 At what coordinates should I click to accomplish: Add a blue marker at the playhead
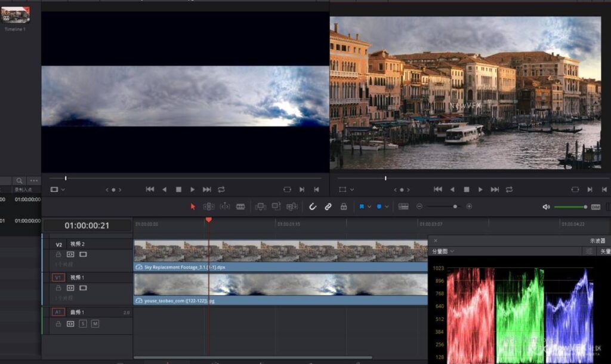click(379, 206)
